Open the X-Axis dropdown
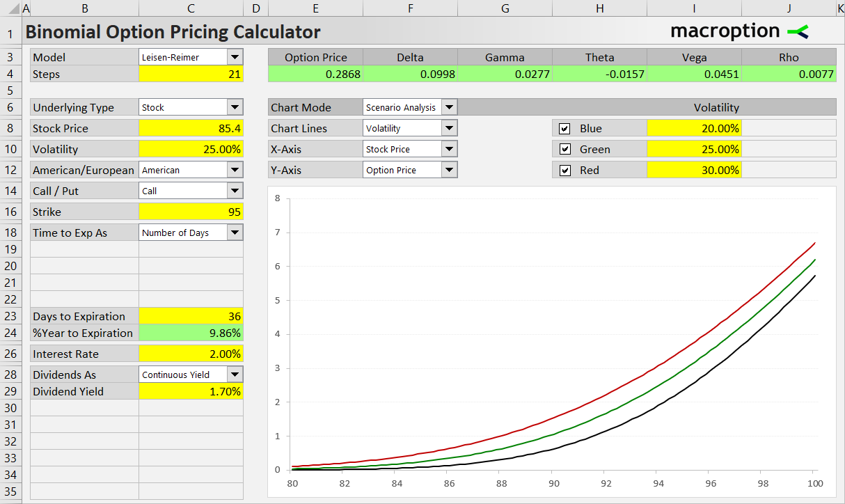The height and width of the screenshot is (504, 845). pos(449,149)
